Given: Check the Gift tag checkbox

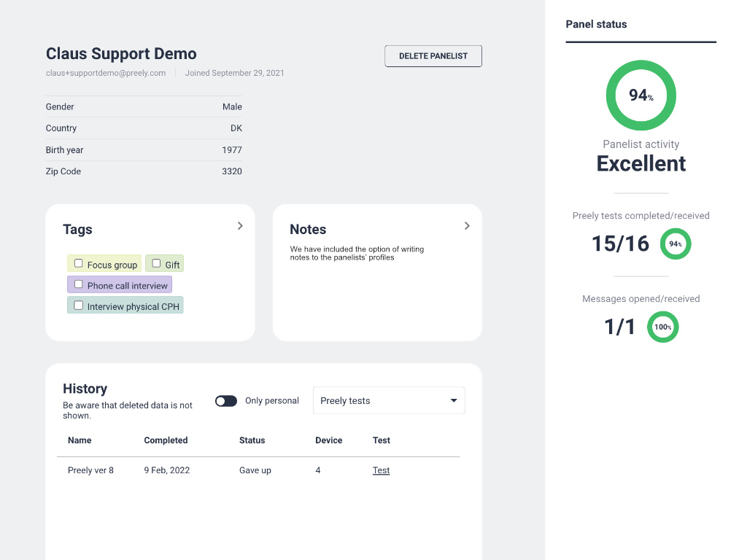Looking at the screenshot, I should (156, 264).
